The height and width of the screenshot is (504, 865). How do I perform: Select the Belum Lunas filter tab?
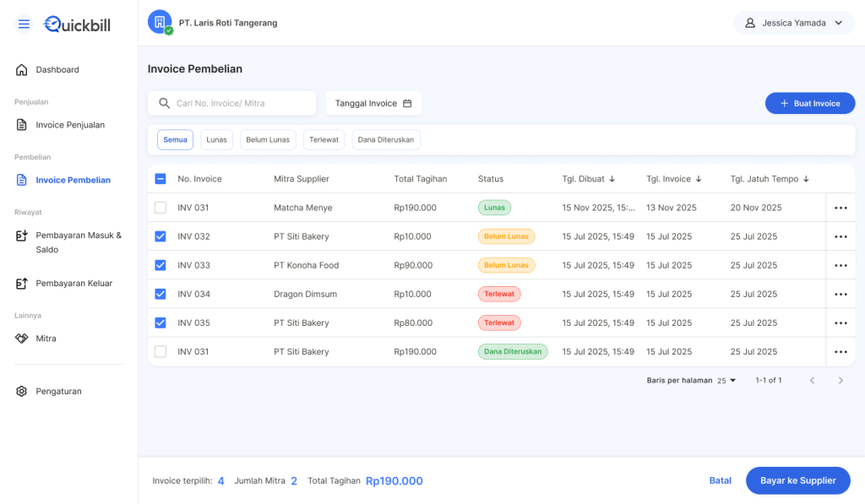[x=268, y=140]
